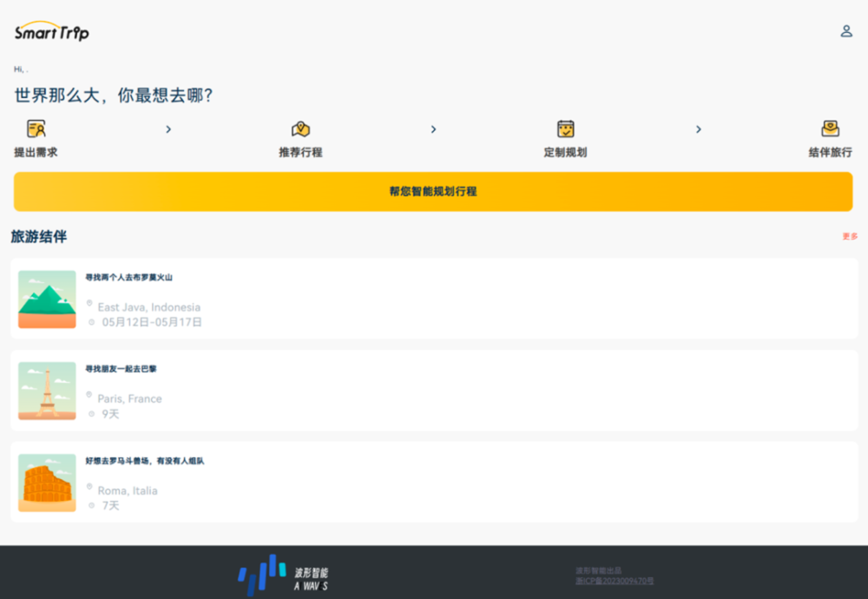Click clock icon beside 05月12日 date
868x599 pixels.
[91, 322]
